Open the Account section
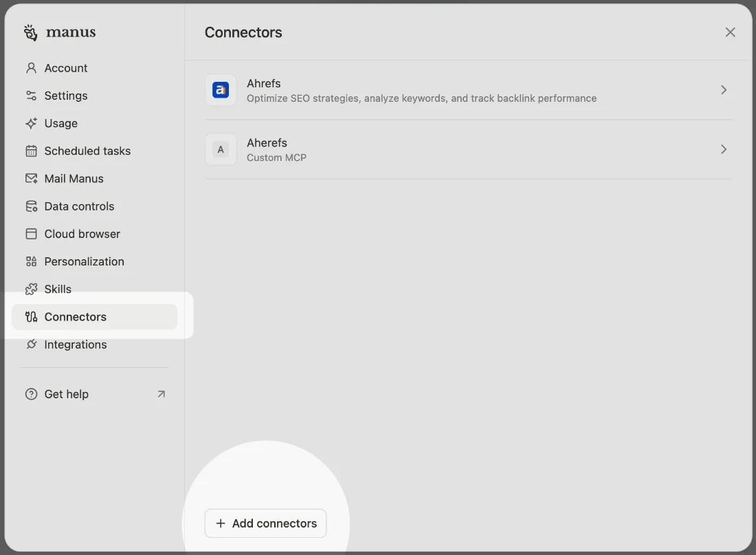The width and height of the screenshot is (756, 555). pos(95,68)
